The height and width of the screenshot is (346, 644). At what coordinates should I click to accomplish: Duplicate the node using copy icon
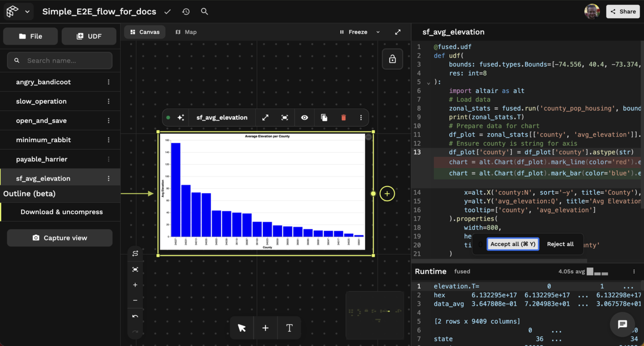[x=324, y=117]
